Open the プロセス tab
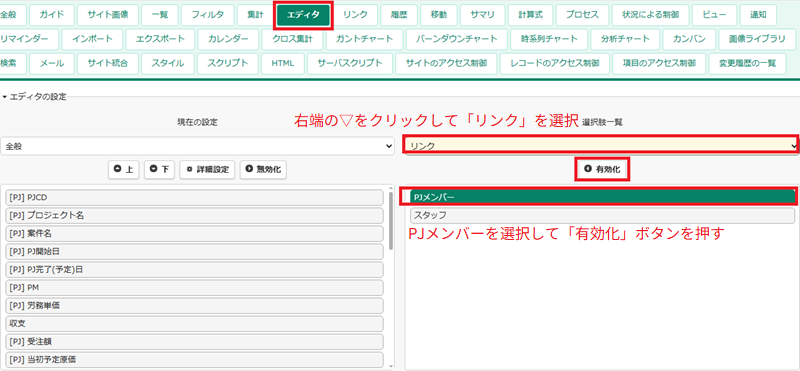This screenshot has height=371, width=800. click(x=582, y=15)
